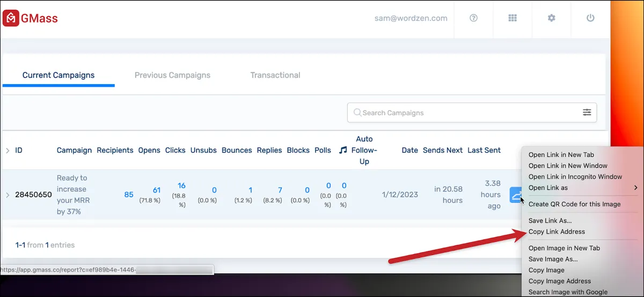Click 'in 20.58 hours' cell
644x297 pixels.
pyautogui.click(x=449, y=195)
